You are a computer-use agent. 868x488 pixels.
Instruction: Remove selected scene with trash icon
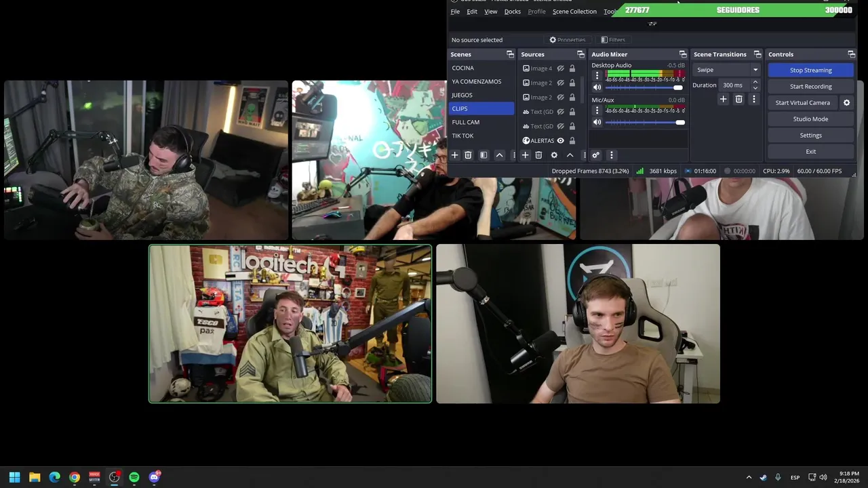(468, 155)
